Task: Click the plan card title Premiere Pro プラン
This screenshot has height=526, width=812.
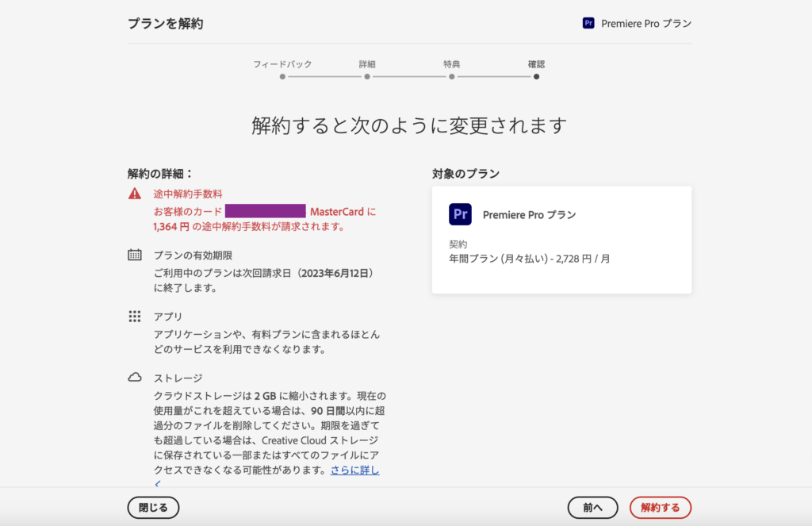Action: coord(529,214)
